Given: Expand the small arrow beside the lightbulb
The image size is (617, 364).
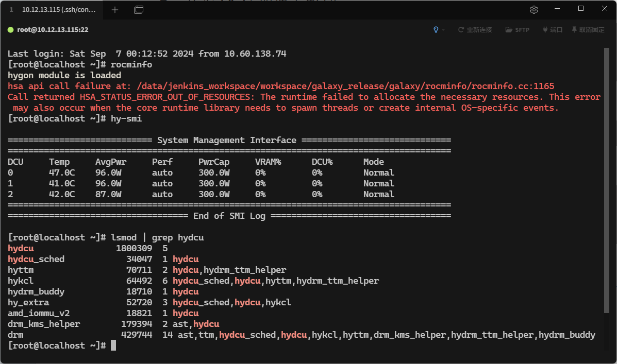Looking at the screenshot, I should coord(443,30).
